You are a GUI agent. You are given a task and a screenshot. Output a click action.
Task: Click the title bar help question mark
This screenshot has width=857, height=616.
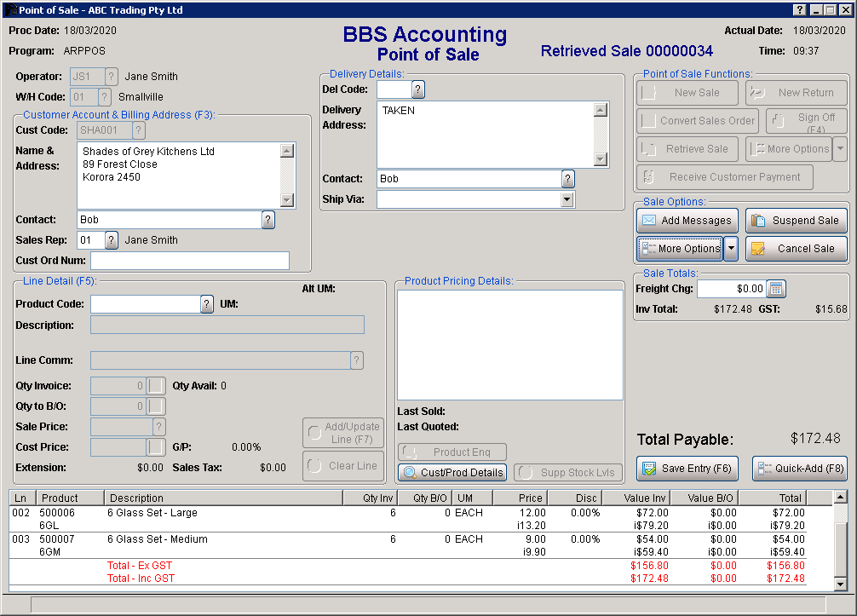pyautogui.click(x=800, y=10)
